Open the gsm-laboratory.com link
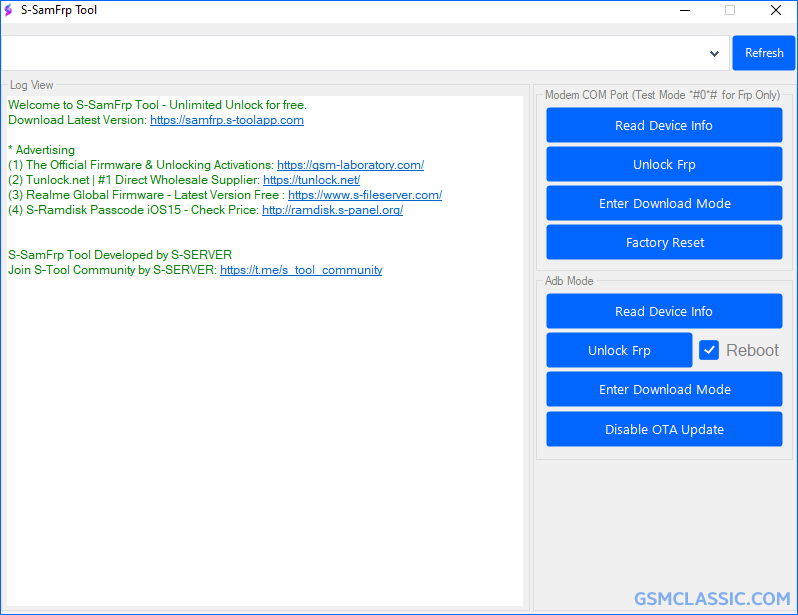798x615 pixels. [350, 165]
